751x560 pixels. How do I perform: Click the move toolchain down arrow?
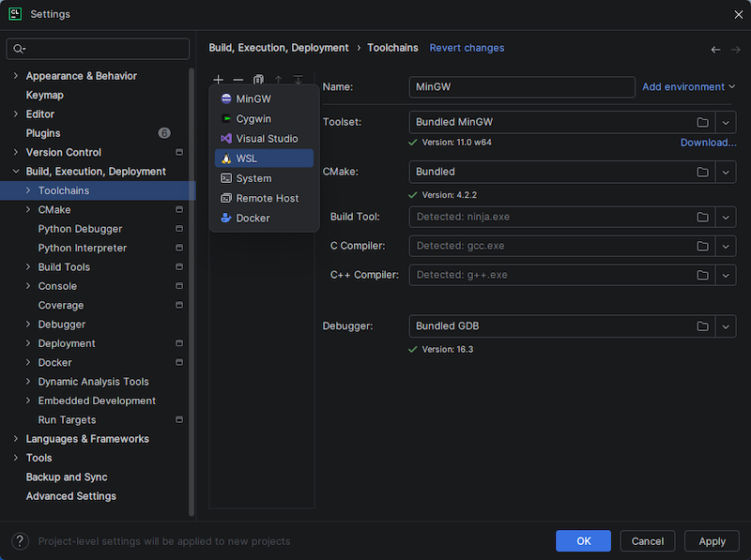click(x=298, y=80)
